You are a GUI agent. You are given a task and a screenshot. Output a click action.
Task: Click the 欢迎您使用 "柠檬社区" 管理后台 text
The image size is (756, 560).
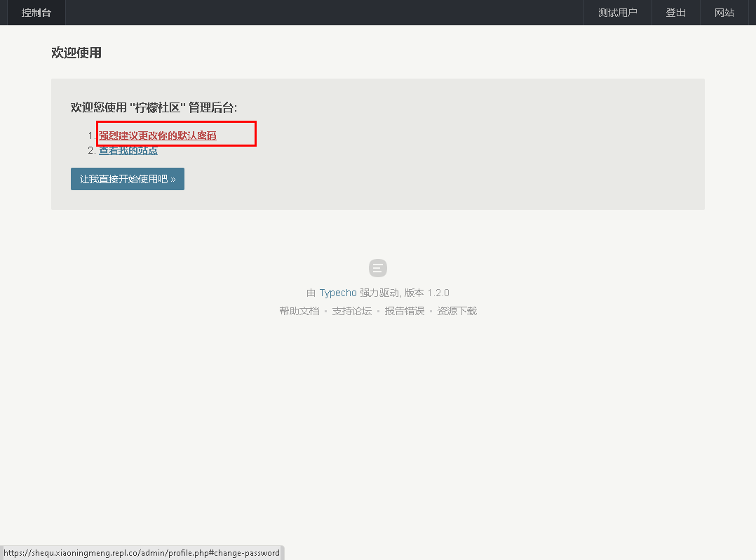click(154, 107)
